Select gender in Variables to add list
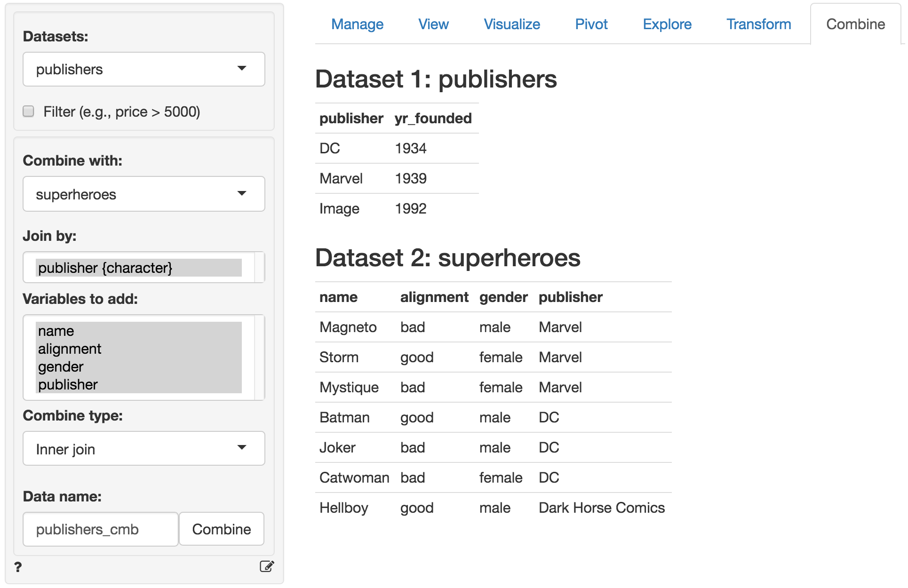 [61, 366]
